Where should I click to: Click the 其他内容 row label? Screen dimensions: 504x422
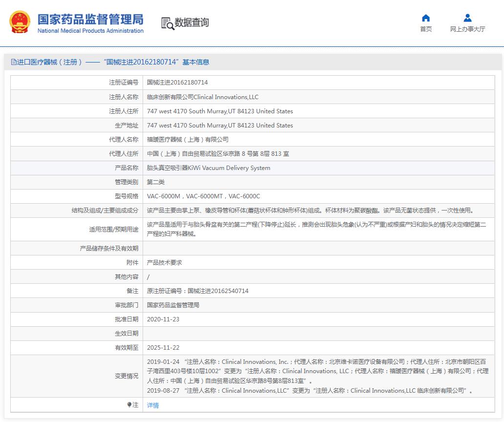(x=126, y=276)
